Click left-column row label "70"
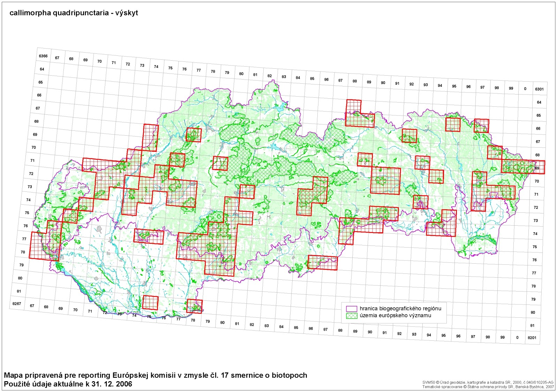The width and height of the screenshot is (557, 392). 33,148
